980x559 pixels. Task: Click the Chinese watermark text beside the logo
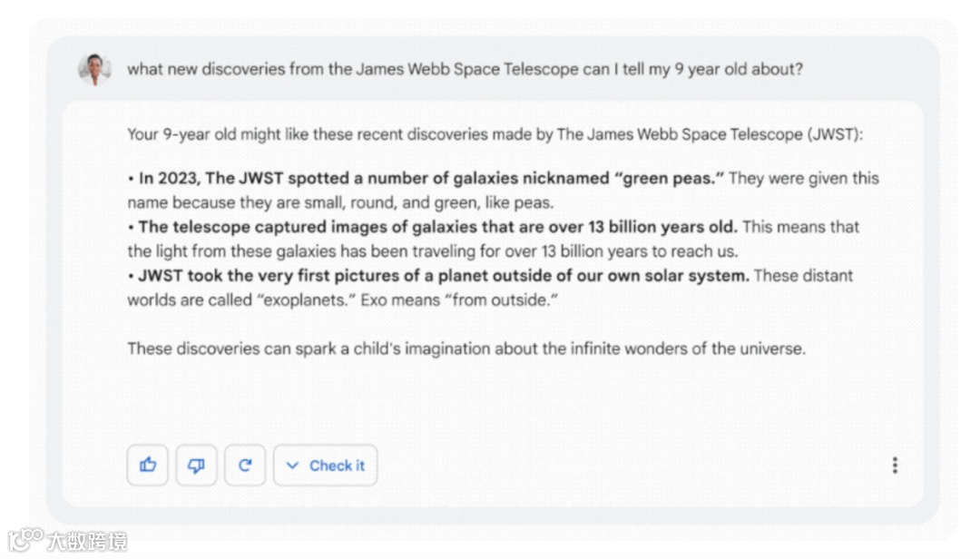(x=87, y=541)
